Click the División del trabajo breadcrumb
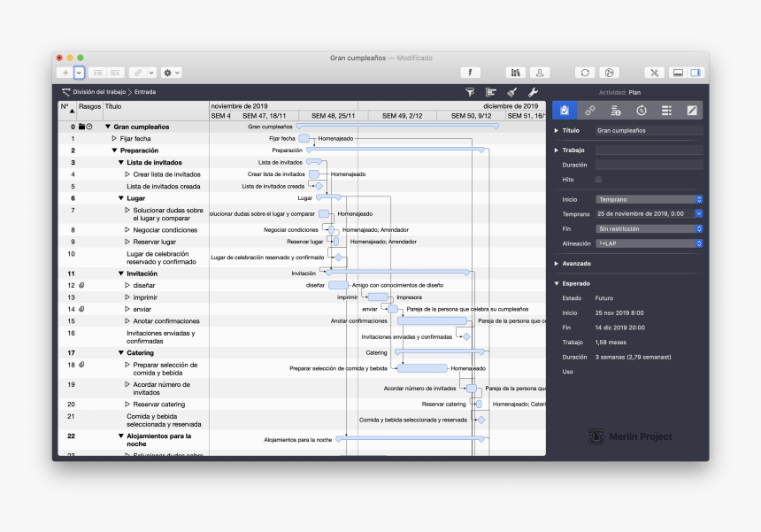This screenshot has height=532, width=761. coord(99,92)
